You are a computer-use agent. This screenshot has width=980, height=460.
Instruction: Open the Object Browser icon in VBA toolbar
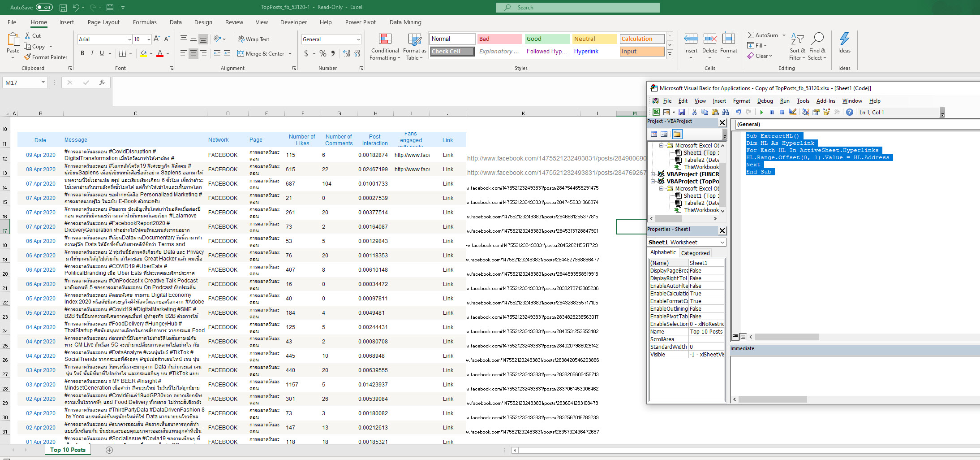pos(826,112)
